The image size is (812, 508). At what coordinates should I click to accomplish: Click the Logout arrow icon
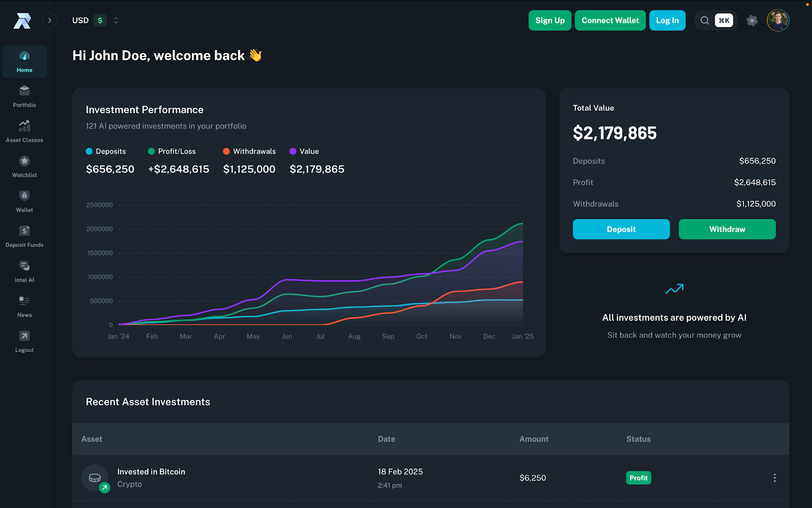tap(24, 336)
